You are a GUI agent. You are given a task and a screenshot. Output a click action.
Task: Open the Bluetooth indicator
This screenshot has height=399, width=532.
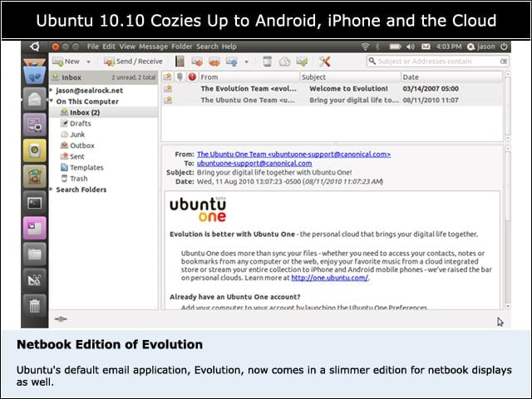point(377,47)
